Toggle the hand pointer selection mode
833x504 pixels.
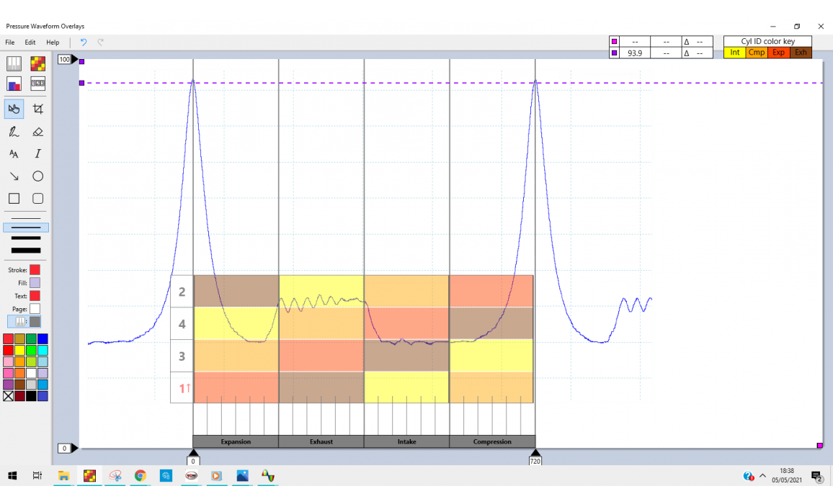tap(14, 109)
